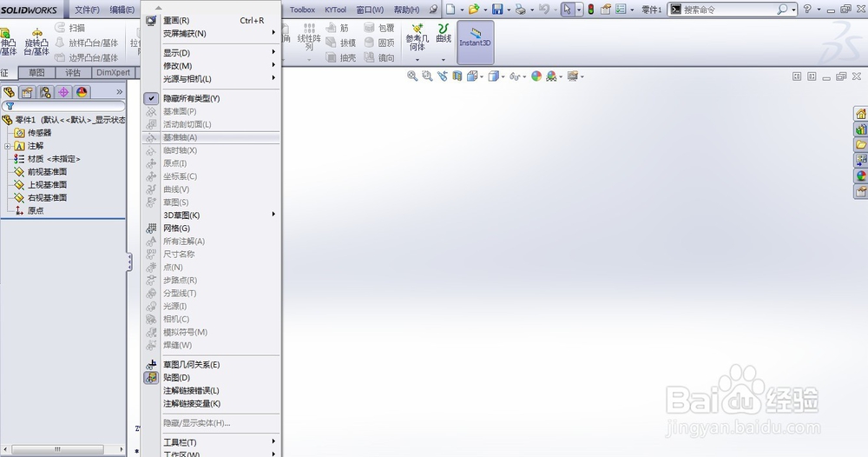
Task: Click the New document icon
Action: coord(450,10)
